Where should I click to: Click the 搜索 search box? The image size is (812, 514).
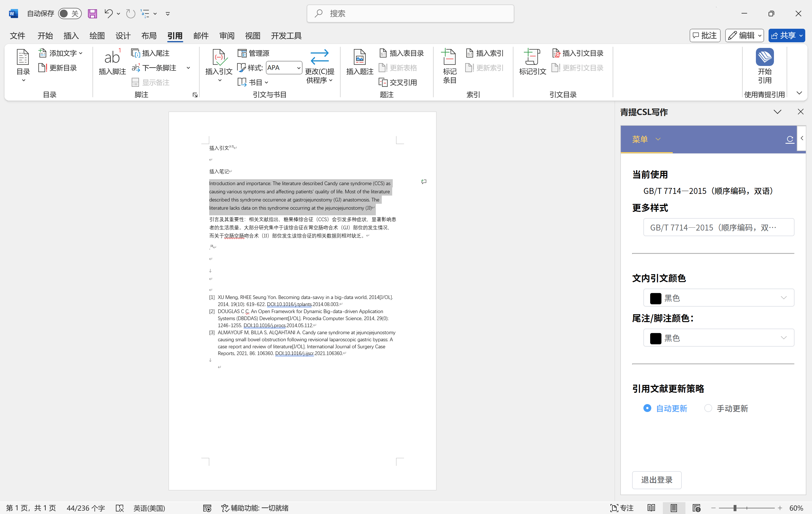tap(410, 14)
